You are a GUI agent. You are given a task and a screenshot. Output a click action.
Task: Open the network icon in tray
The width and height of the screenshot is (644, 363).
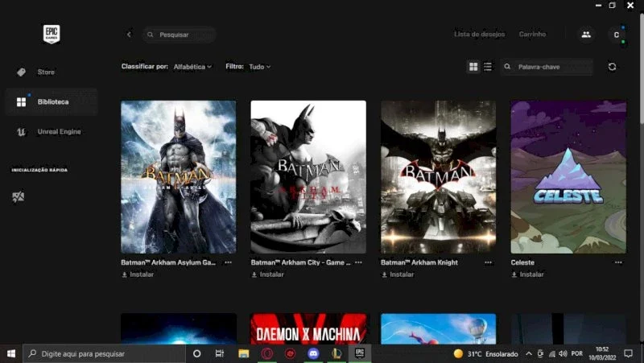(x=552, y=353)
